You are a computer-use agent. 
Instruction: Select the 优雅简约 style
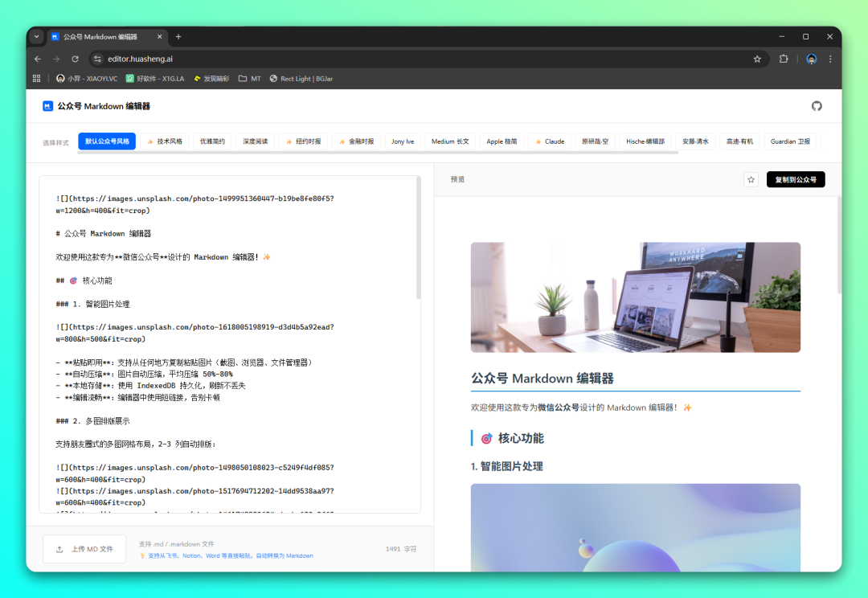tap(212, 141)
